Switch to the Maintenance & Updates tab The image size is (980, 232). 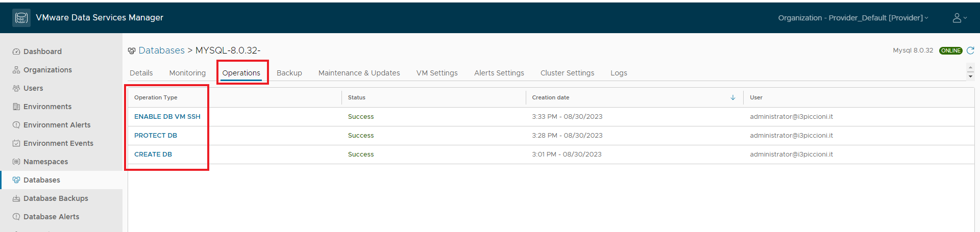coord(359,73)
